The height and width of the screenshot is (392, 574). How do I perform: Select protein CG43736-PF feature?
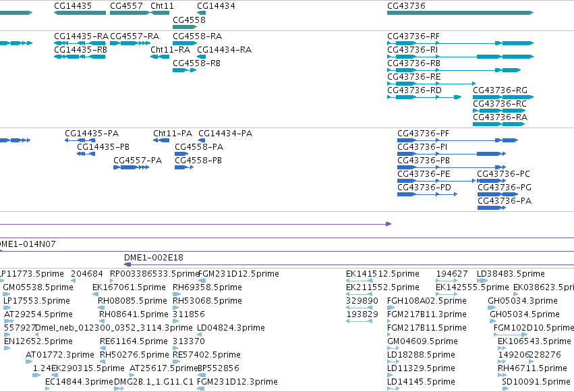[x=457, y=140]
